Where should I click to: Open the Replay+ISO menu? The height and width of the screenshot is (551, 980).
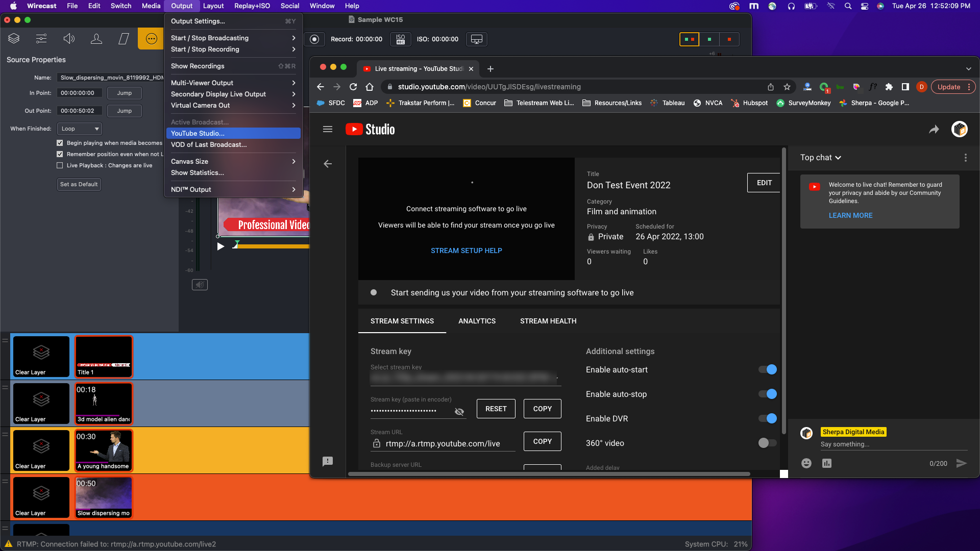[x=252, y=6]
